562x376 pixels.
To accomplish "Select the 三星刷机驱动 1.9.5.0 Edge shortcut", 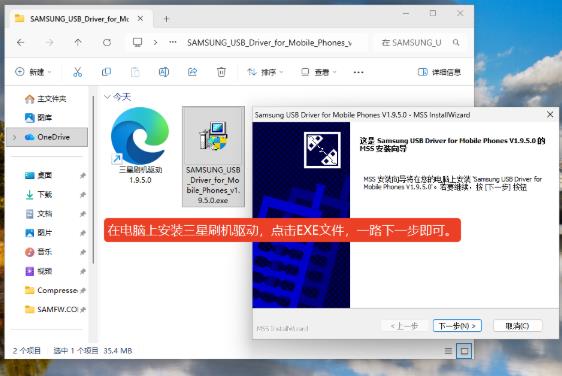I will 140,146.
